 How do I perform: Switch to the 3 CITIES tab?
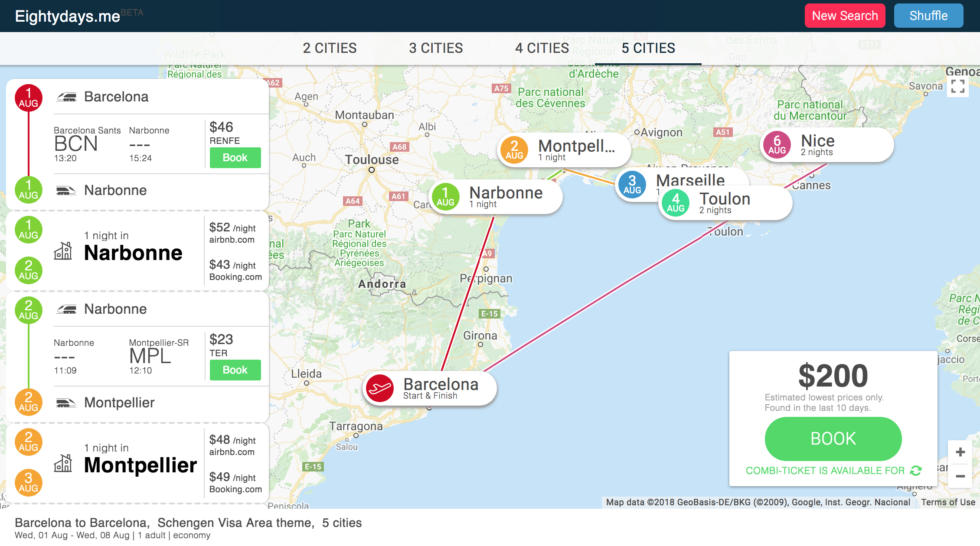click(436, 48)
